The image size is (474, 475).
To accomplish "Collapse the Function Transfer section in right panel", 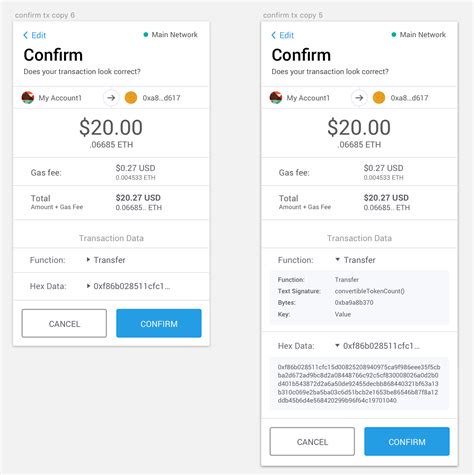I will click(337, 259).
